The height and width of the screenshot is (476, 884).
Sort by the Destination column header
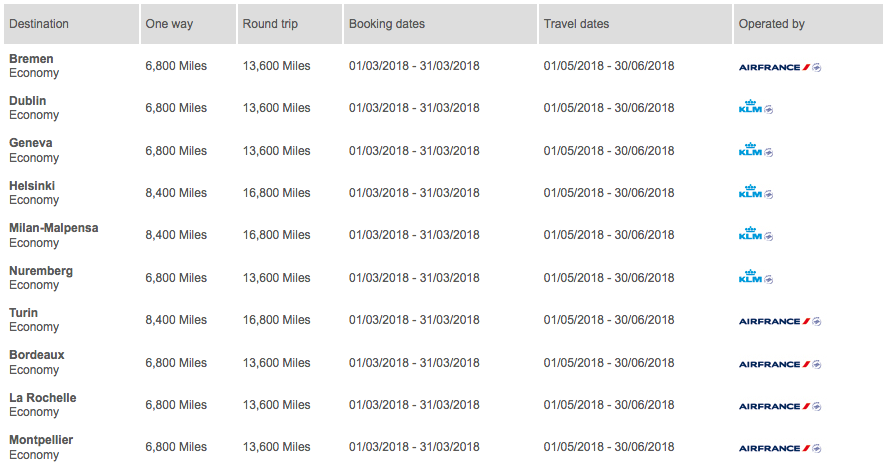[39, 24]
